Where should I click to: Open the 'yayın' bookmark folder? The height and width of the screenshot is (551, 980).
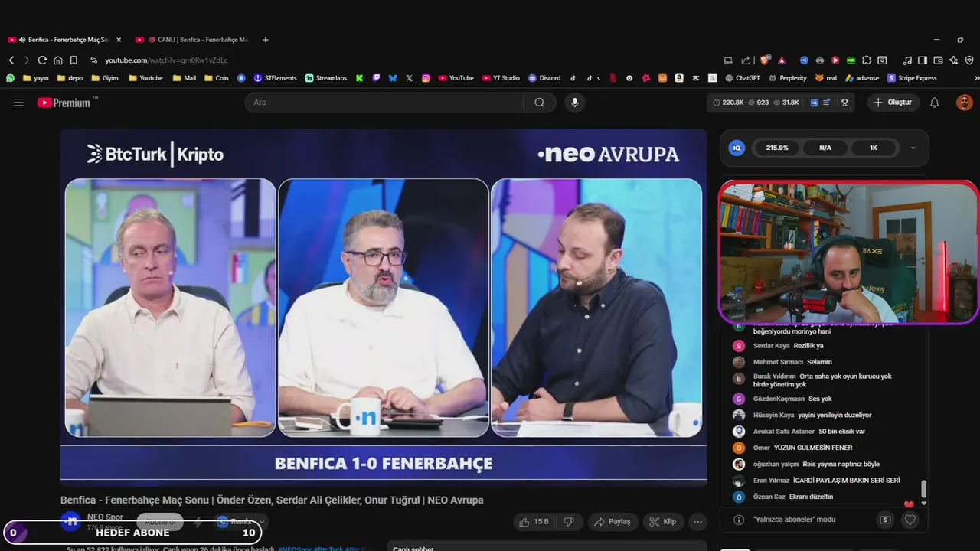coord(36,78)
